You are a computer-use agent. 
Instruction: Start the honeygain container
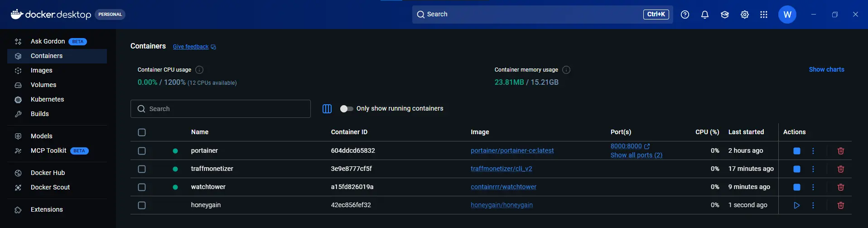[x=797, y=205]
